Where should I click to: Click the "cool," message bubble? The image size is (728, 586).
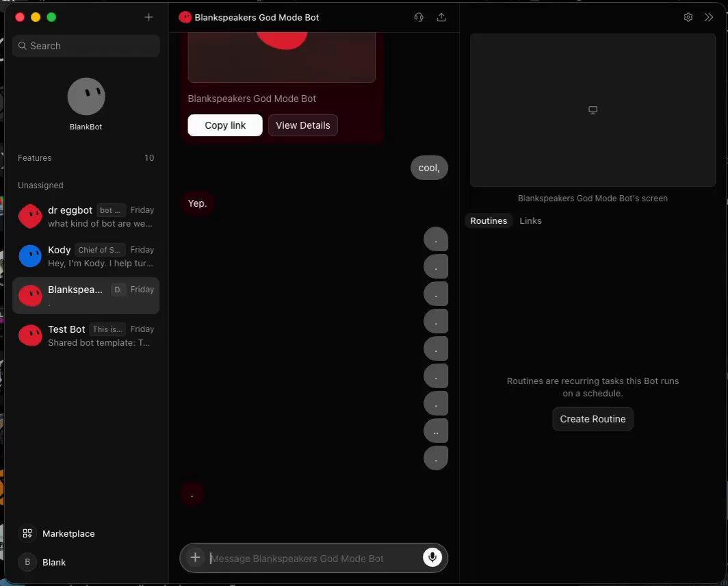(x=430, y=168)
